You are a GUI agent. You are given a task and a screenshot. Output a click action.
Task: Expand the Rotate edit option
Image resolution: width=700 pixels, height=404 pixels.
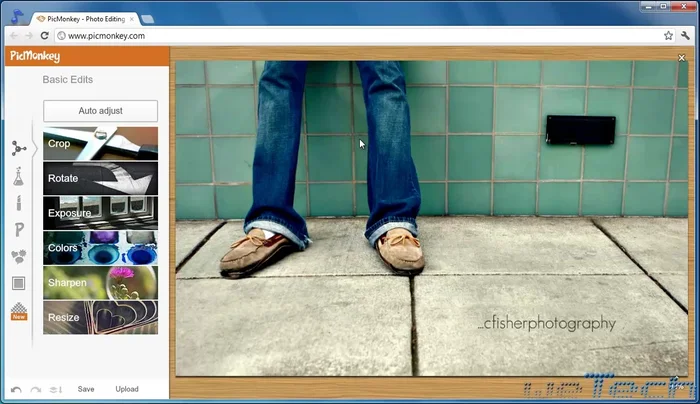pos(100,178)
